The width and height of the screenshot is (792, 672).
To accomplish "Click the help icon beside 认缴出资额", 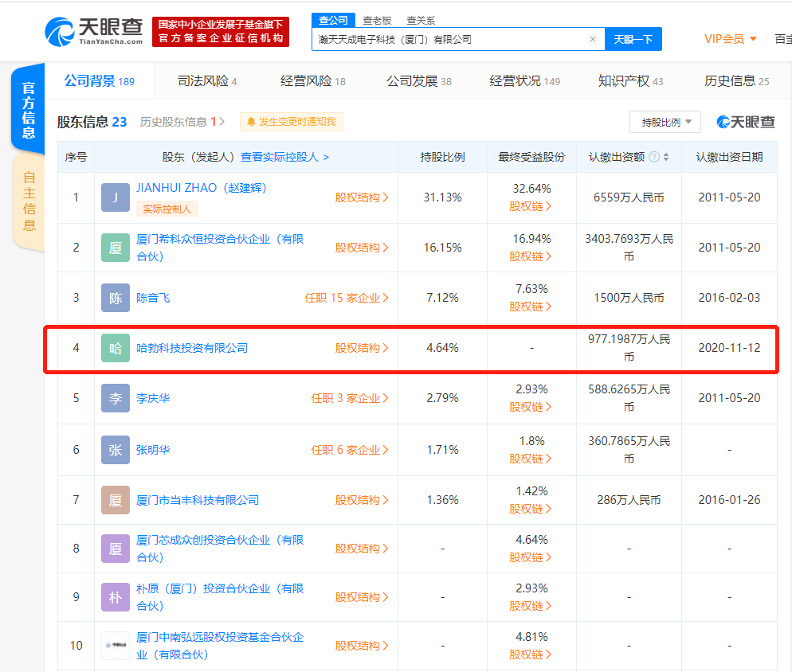I will tap(654, 158).
